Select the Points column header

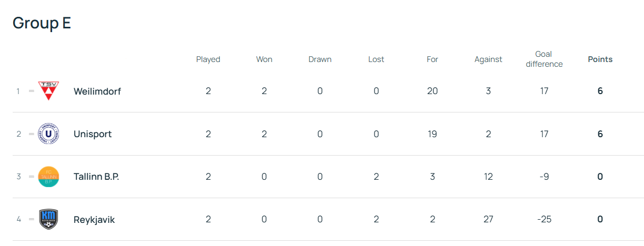pyautogui.click(x=600, y=59)
